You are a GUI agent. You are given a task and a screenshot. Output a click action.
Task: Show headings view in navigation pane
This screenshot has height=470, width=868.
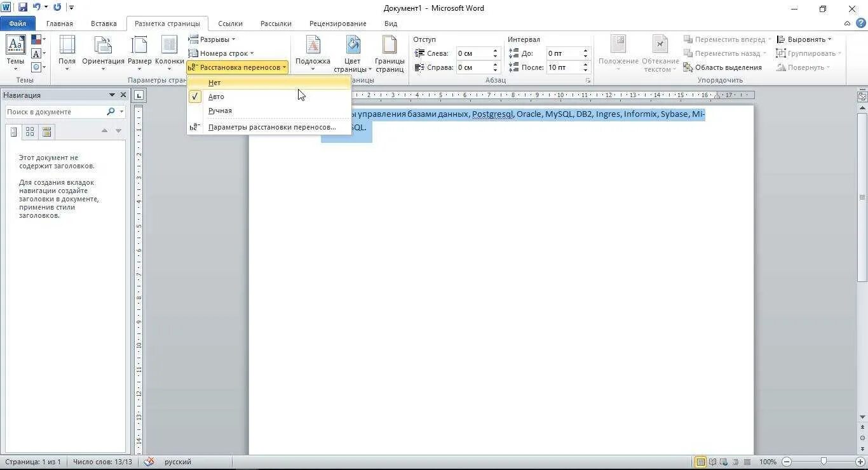pos(13,131)
